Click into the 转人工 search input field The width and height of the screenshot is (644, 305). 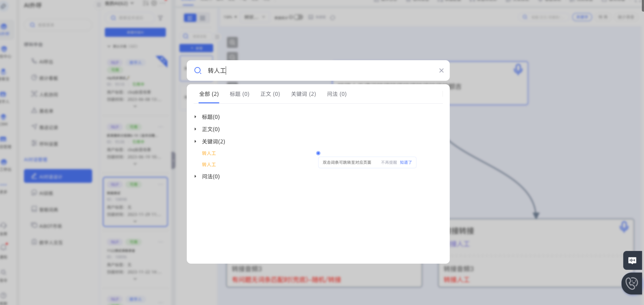319,71
